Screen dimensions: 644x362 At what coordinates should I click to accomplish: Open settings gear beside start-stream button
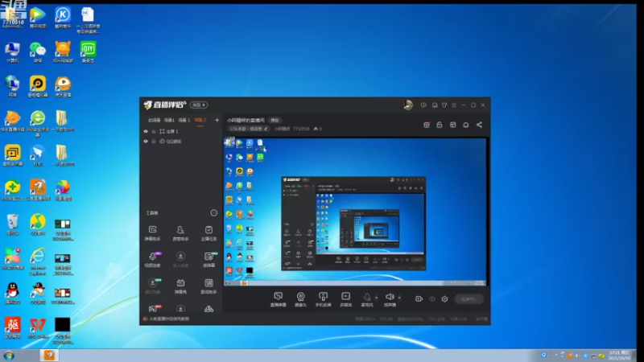[445, 298]
